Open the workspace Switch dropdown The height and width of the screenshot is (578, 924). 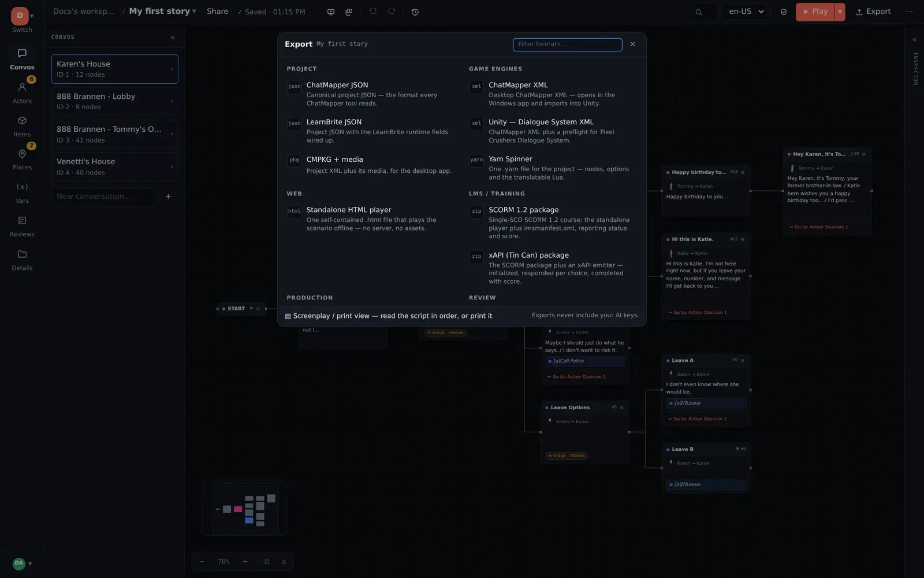point(22,20)
